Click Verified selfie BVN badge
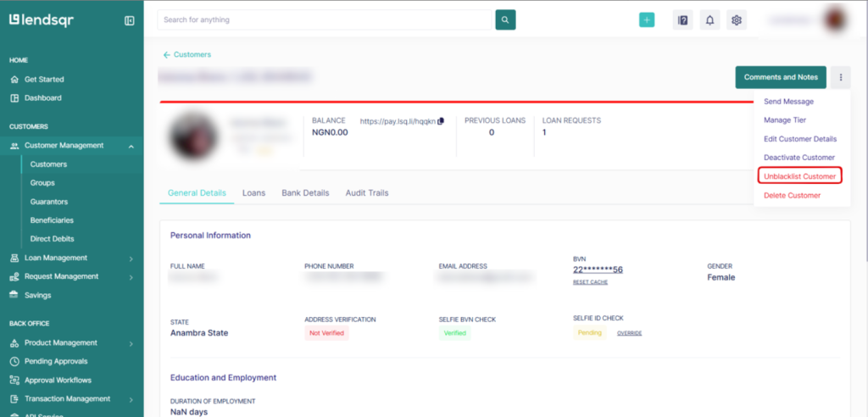The height and width of the screenshot is (417, 868). [x=455, y=333]
